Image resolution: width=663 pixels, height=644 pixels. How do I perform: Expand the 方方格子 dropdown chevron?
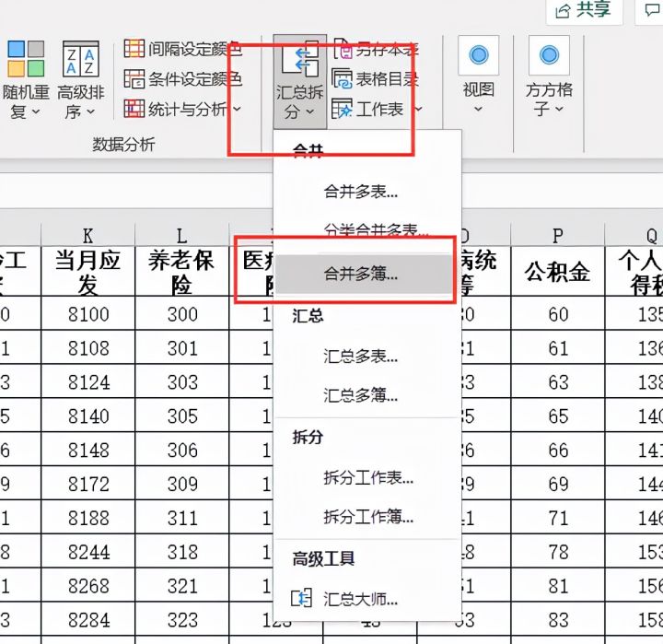pyautogui.click(x=560, y=109)
